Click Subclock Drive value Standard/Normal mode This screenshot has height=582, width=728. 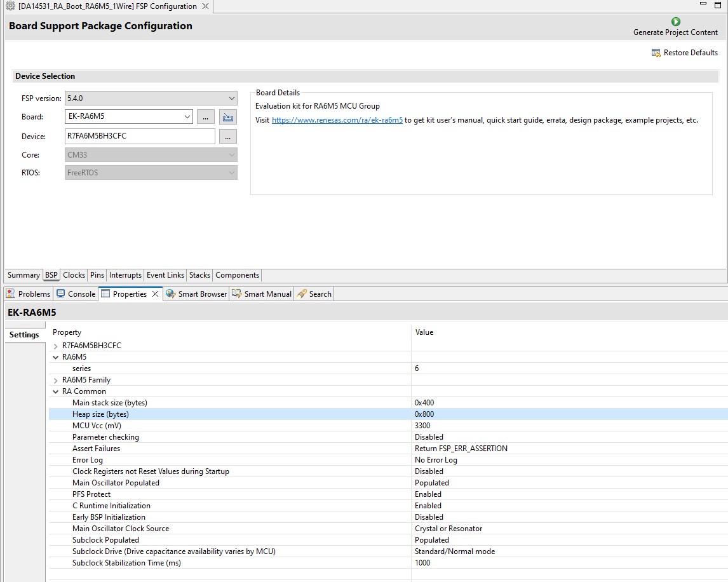point(455,552)
